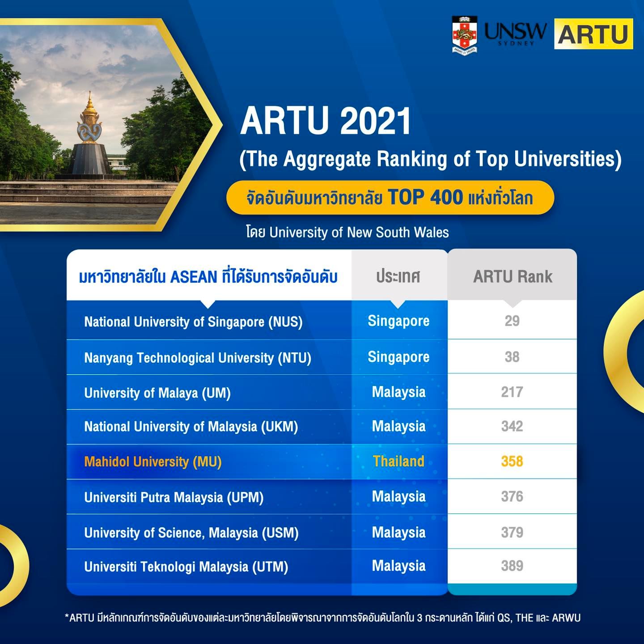
Task: Click 'Malaysia' country in USM row
Action: [398, 532]
